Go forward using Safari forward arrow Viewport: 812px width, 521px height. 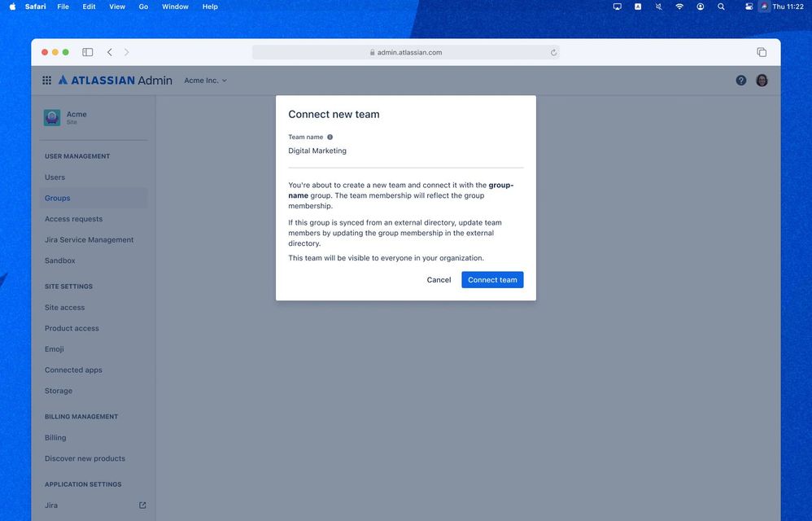coord(126,52)
